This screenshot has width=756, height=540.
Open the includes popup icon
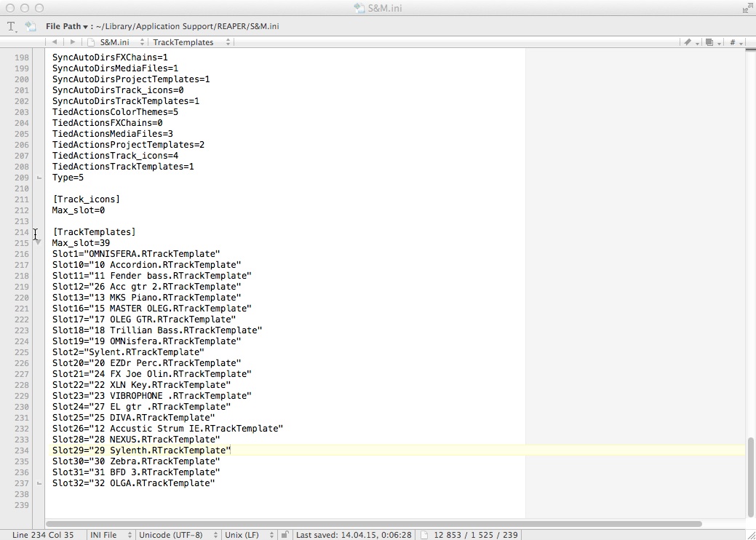(x=712, y=42)
